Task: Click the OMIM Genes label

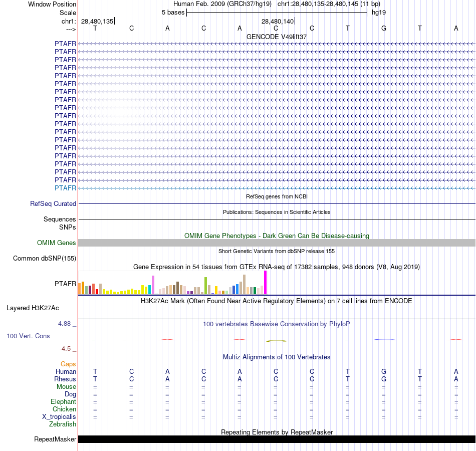Action: tap(56, 243)
